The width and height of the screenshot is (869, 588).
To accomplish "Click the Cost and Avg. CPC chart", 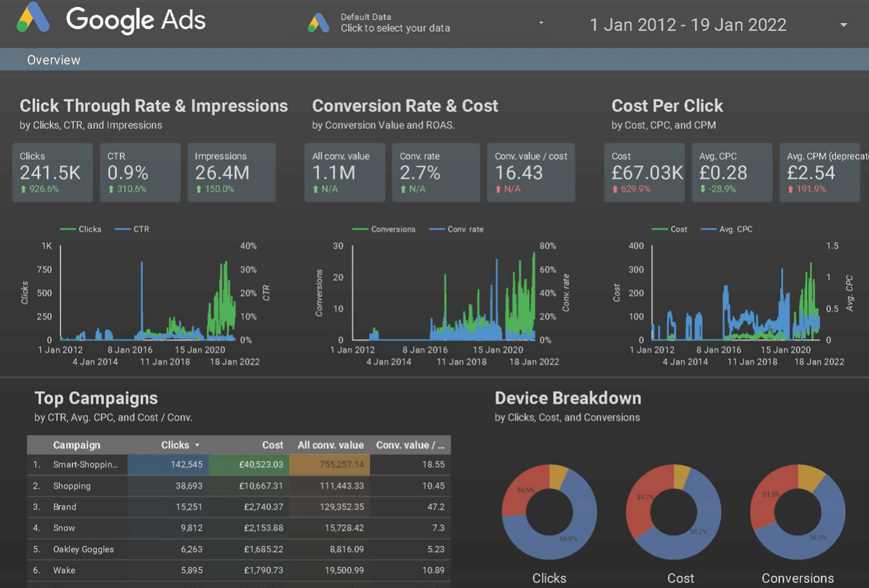I will tap(734, 295).
